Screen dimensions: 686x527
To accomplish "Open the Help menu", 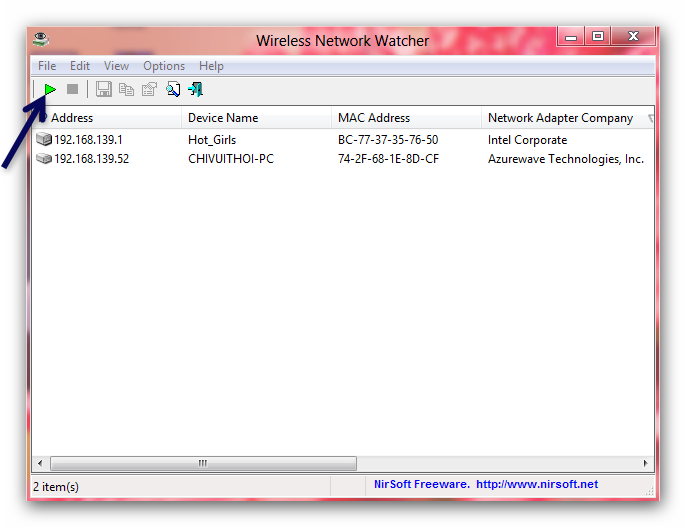I will point(211,66).
